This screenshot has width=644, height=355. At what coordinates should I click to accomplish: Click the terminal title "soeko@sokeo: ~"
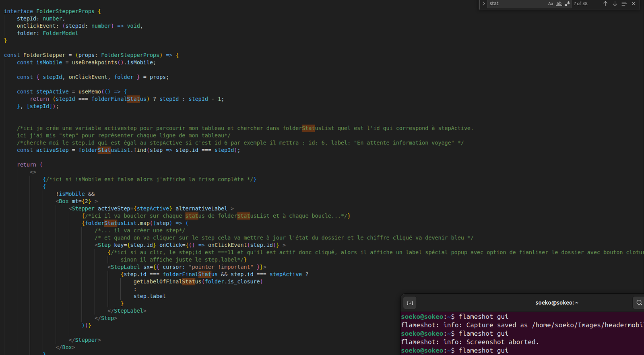click(557, 303)
